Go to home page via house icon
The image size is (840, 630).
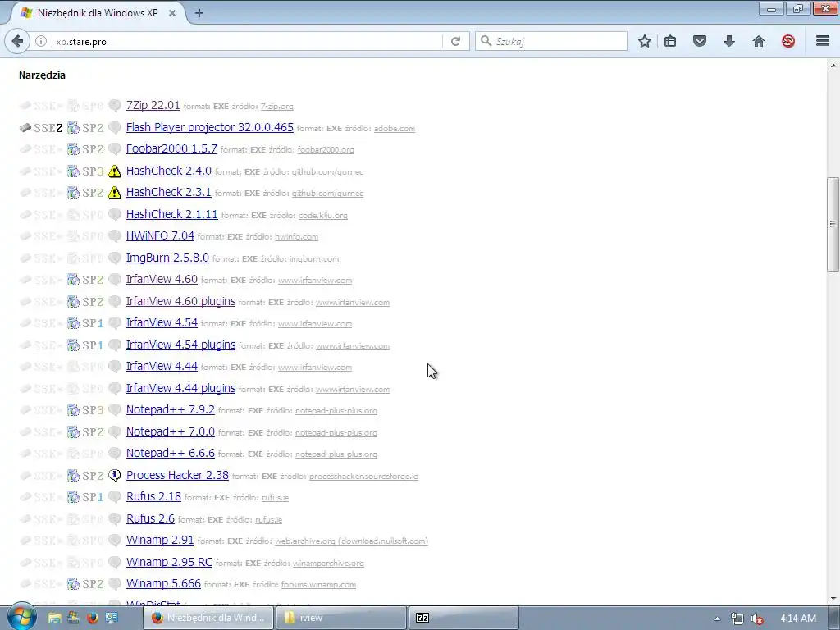pyautogui.click(x=759, y=41)
